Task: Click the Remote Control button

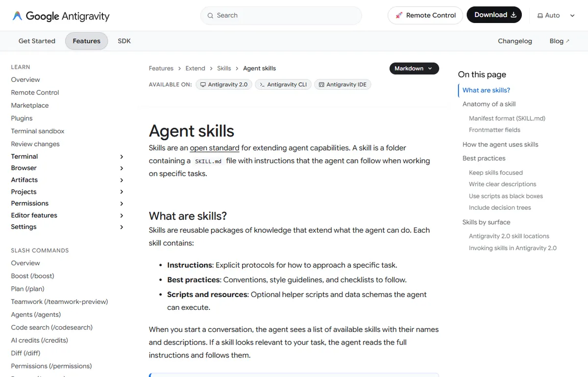Action: (425, 15)
